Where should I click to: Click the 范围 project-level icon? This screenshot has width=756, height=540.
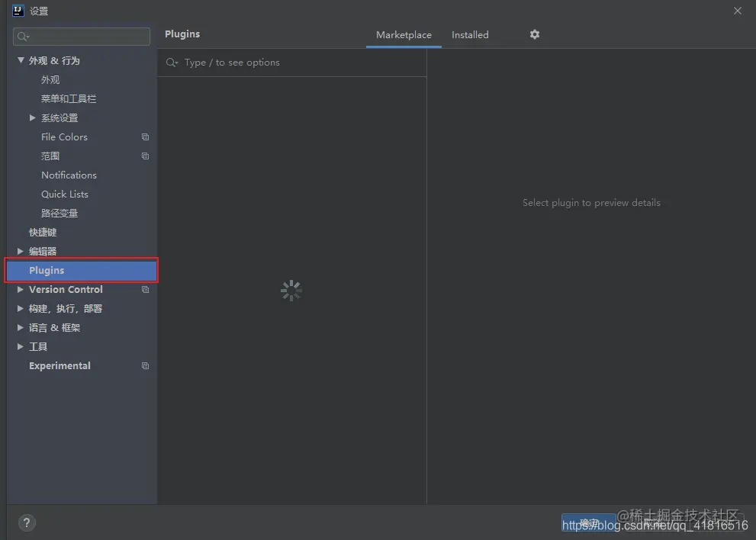(x=145, y=156)
